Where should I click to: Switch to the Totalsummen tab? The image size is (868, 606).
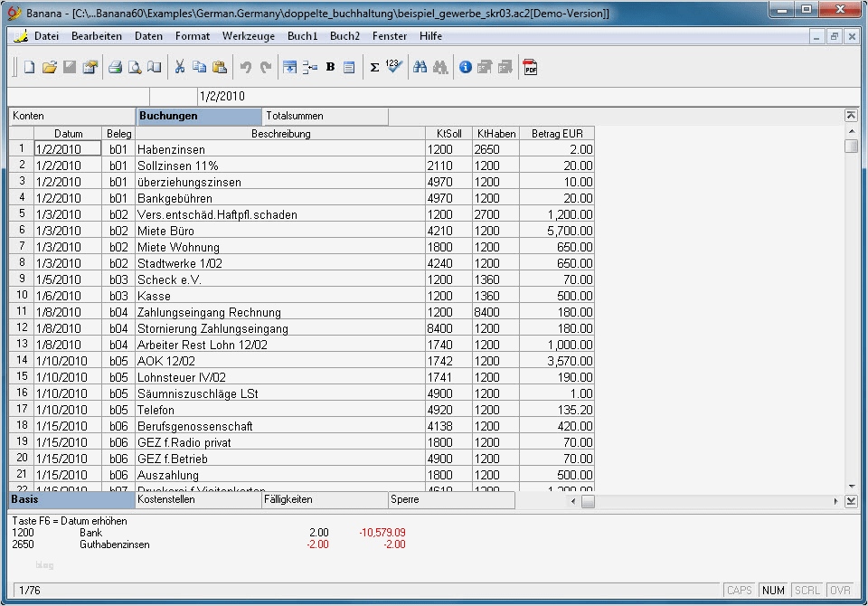[x=325, y=116]
